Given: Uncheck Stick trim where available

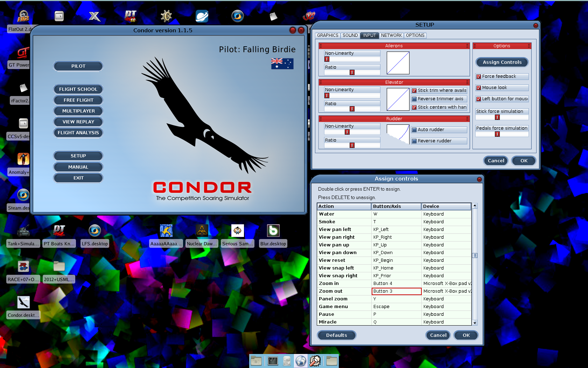Looking at the screenshot, I should click(x=414, y=90).
